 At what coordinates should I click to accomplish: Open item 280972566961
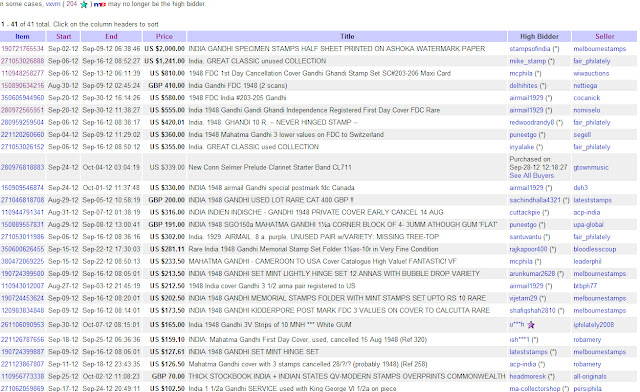click(22, 110)
